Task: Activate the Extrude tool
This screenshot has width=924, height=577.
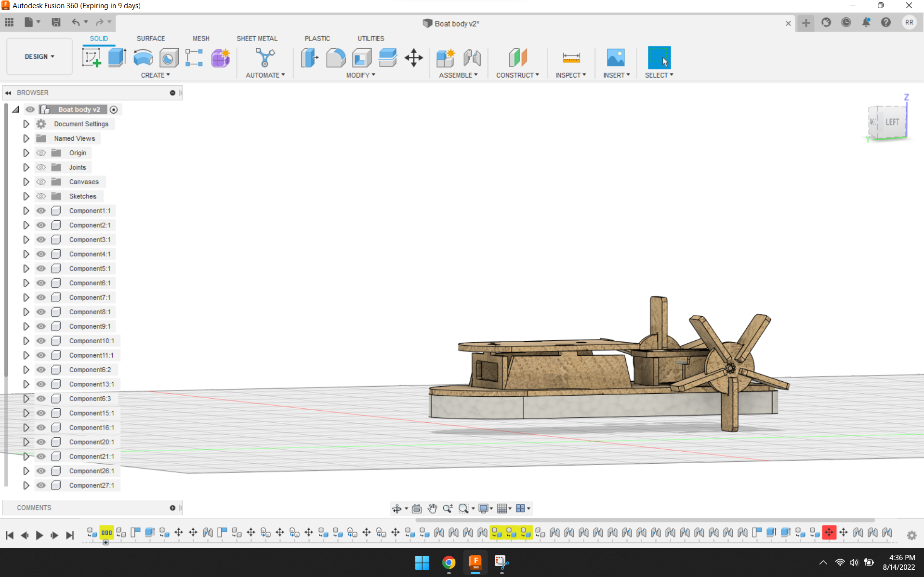Action: [117, 57]
